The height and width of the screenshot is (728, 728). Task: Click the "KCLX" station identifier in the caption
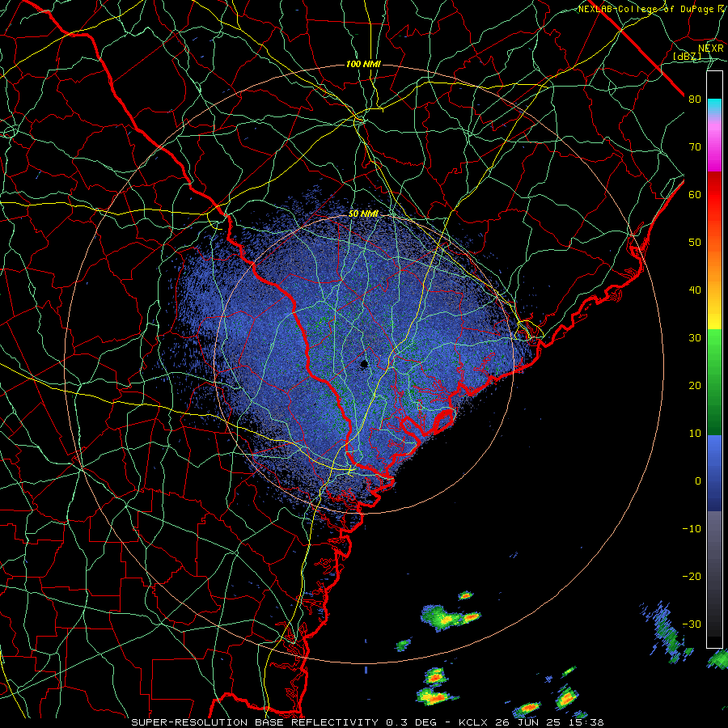[473, 722]
